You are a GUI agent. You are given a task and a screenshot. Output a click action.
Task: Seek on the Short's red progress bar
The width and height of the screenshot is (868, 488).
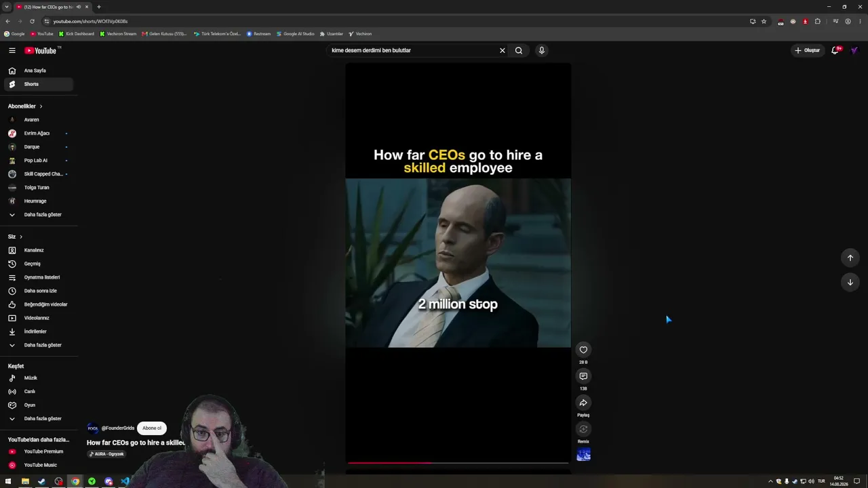458,463
